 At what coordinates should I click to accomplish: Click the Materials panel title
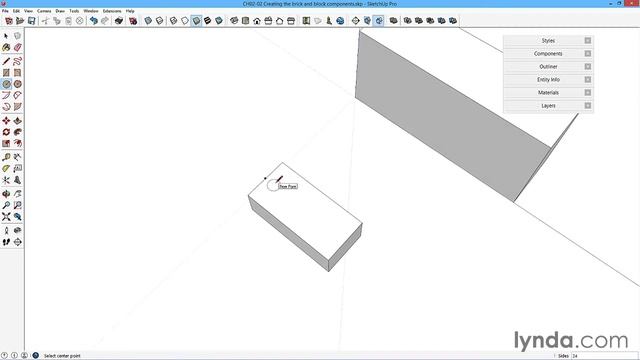(x=548, y=93)
